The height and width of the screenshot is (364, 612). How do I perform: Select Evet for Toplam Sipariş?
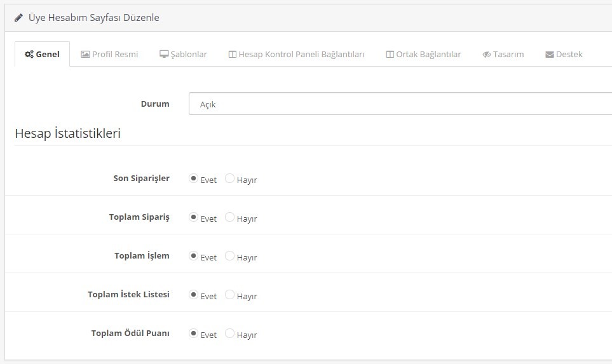point(193,217)
